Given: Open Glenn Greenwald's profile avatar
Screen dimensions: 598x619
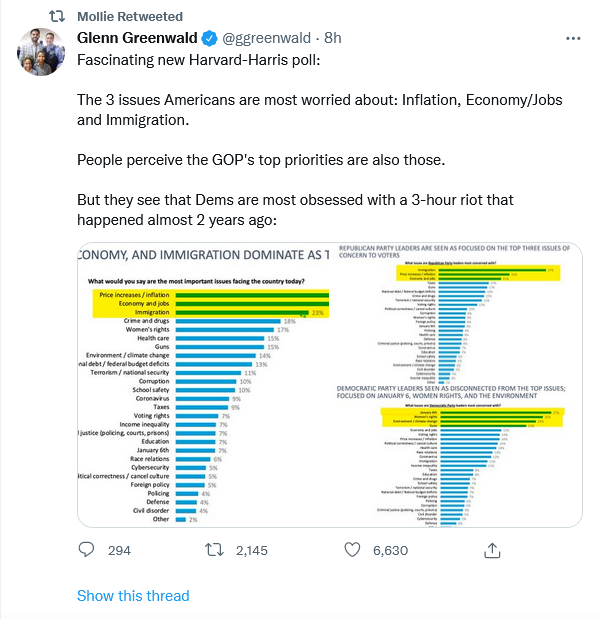Looking at the screenshot, I should [41, 52].
